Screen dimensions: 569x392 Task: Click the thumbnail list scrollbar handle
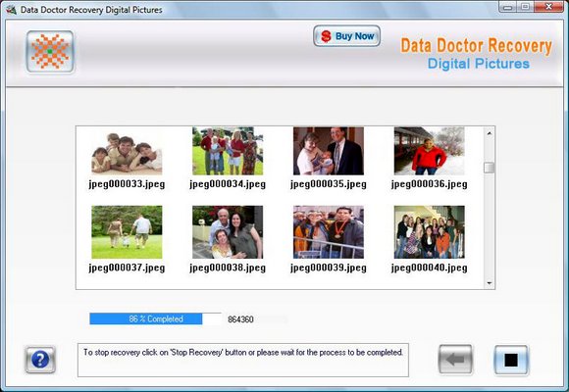point(490,168)
